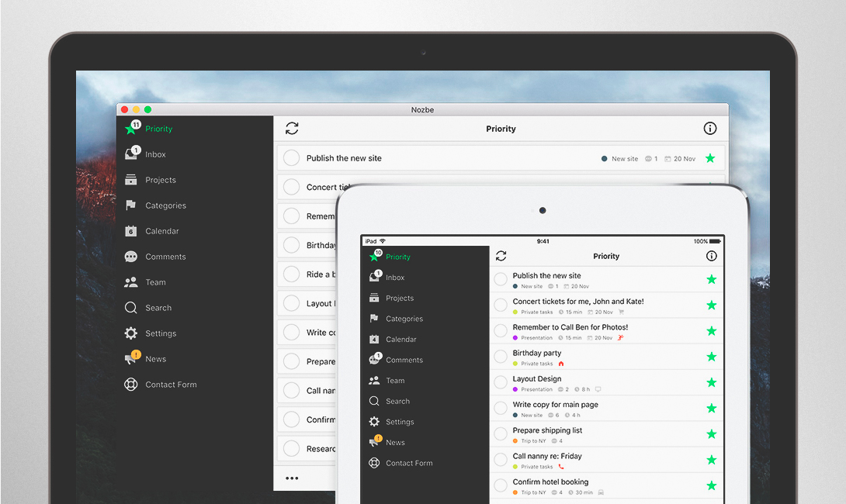The image size is (846, 504).
Task: Mark 'Write copy for main page' done on iPad
Action: 501,408
